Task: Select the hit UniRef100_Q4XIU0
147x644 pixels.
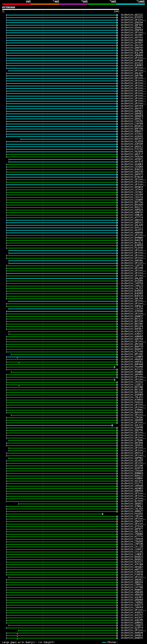Action: [x=132, y=45]
